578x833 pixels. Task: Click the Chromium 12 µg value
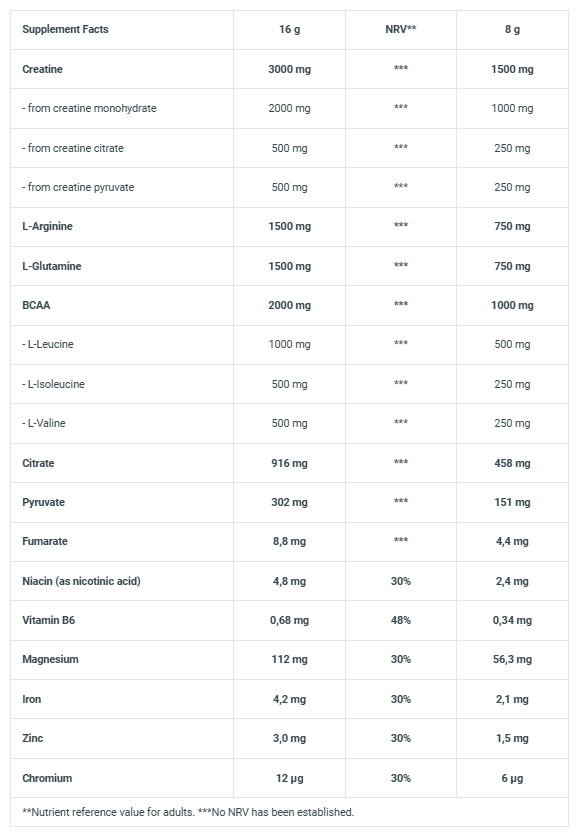(x=290, y=778)
